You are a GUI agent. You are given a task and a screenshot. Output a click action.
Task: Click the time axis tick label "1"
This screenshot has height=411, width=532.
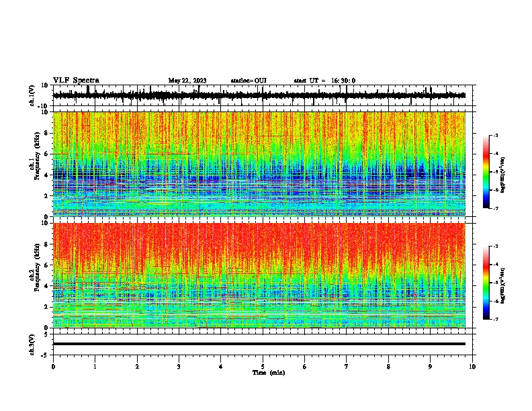[95, 367]
